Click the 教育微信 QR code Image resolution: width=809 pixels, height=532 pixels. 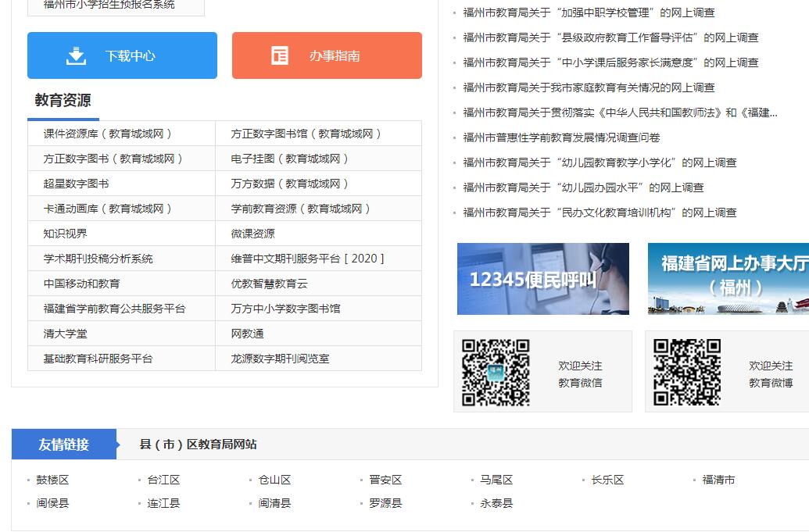coord(496,372)
